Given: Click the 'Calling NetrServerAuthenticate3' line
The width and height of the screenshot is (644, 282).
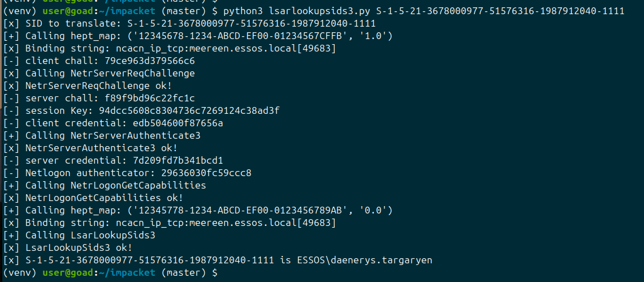Looking at the screenshot, I should [x=102, y=135].
